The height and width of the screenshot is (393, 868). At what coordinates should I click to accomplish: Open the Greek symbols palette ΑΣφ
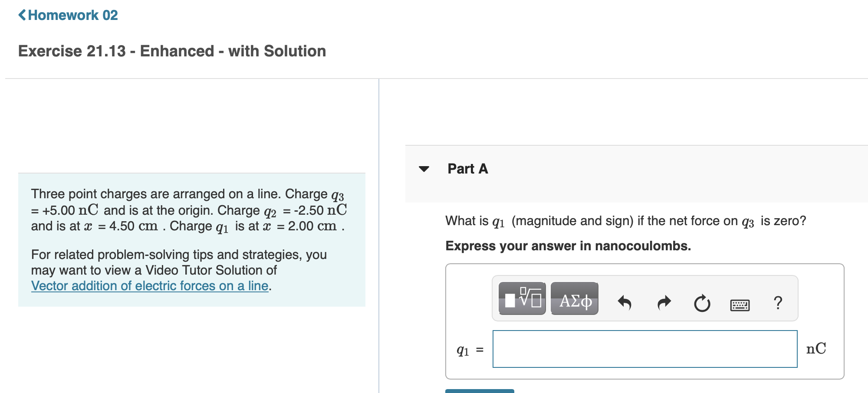574,299
